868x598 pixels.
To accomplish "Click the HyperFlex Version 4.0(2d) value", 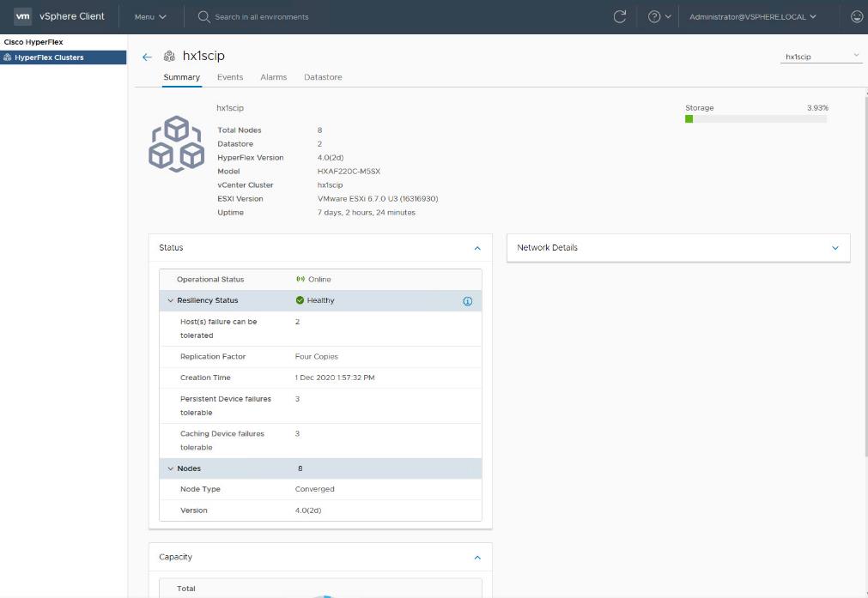I will pyautogui.click(x=331, y=158).
